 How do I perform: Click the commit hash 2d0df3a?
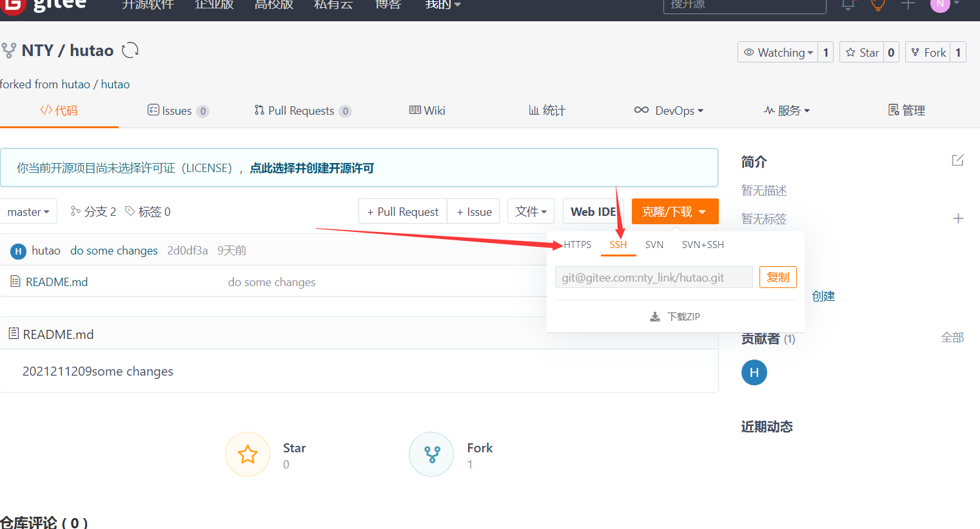pos(188,251)
